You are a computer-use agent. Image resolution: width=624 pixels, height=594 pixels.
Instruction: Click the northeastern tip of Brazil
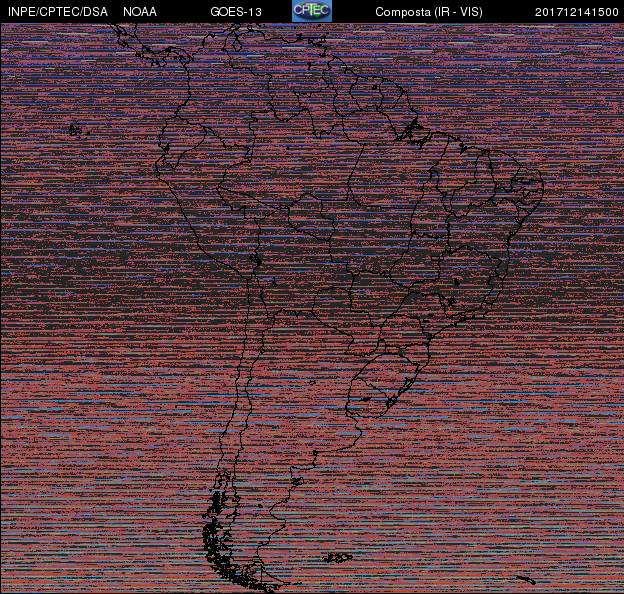[x=540, y=182]
